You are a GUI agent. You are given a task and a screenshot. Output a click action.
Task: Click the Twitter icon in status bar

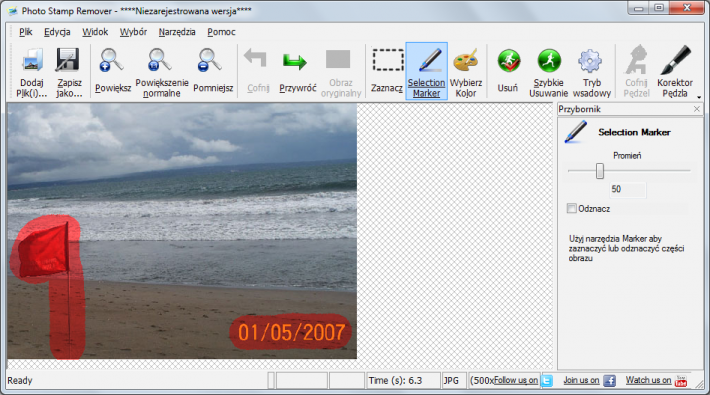pos(547,381)
